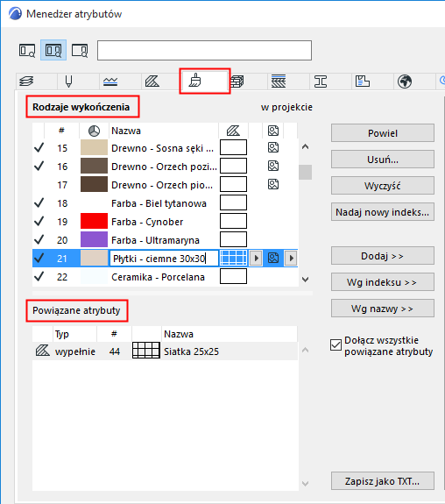Select the 'Drewno - Sosna sęki' row name

[x=162, y=148]
